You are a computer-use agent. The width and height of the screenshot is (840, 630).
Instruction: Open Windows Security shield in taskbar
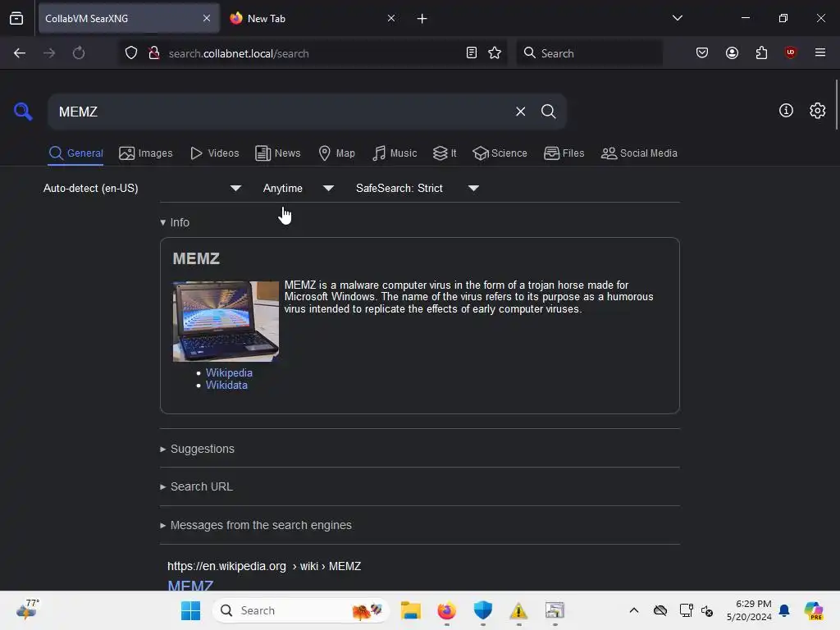pos(482,610)
